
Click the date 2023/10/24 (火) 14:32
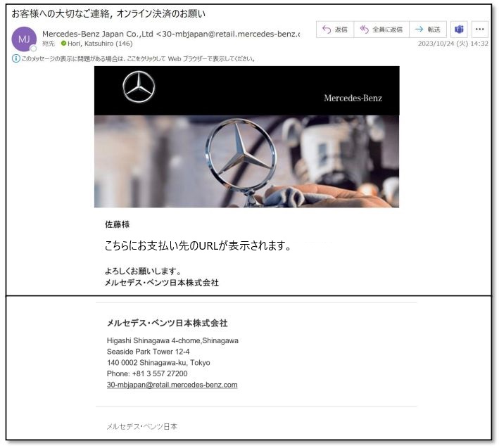pyautogui.click(x=453, y=44)
